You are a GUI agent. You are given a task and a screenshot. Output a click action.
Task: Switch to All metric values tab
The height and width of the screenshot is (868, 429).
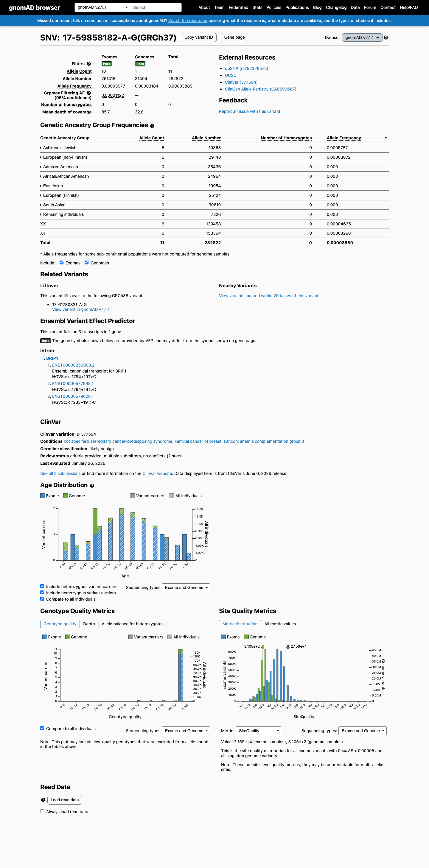pyautogui.click(x=280, y=624)
